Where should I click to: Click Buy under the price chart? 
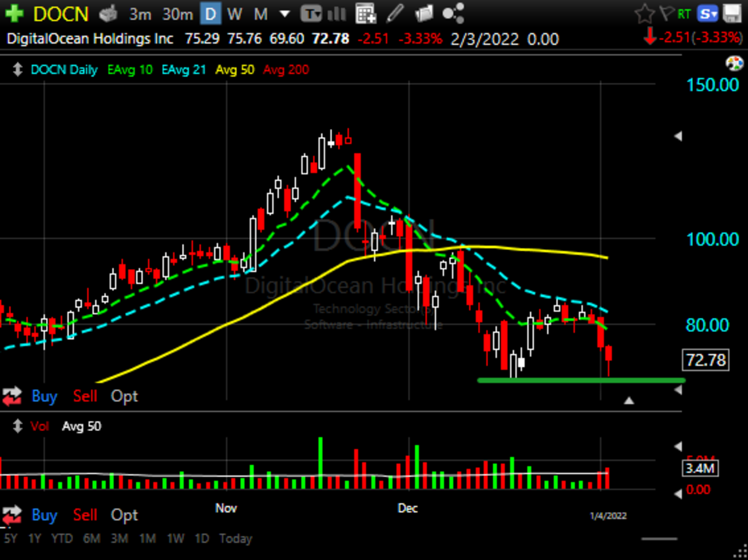[44, 396]
